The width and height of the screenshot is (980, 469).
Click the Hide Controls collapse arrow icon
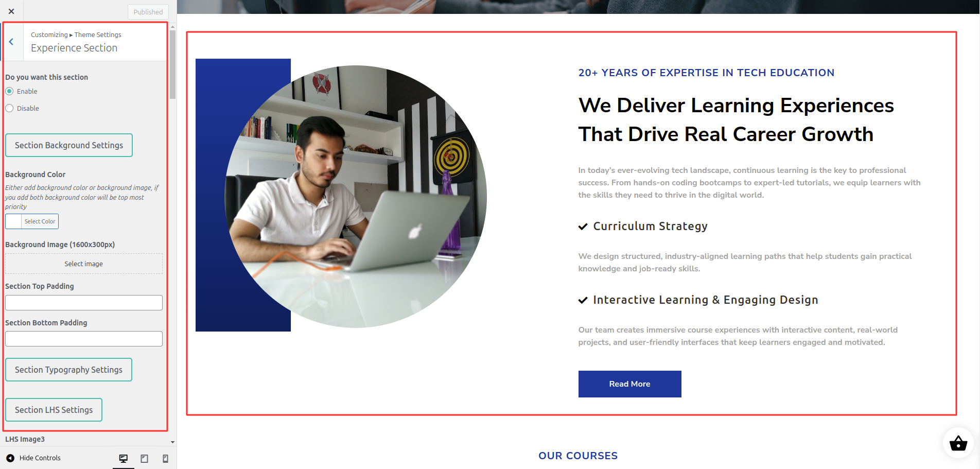pyautogui.click(x=10, y=458)
